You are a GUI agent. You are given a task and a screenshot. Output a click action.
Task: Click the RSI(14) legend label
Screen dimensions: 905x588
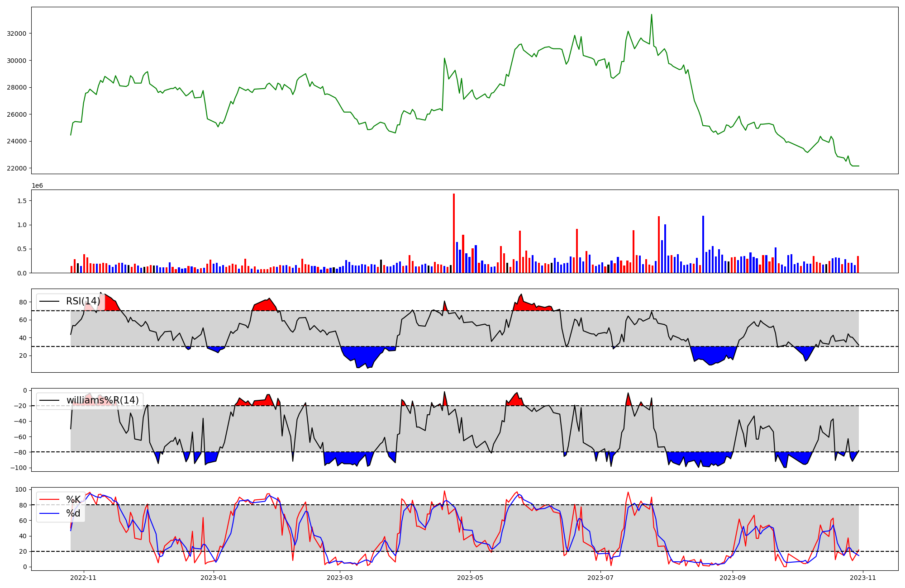tap(83, 301)
